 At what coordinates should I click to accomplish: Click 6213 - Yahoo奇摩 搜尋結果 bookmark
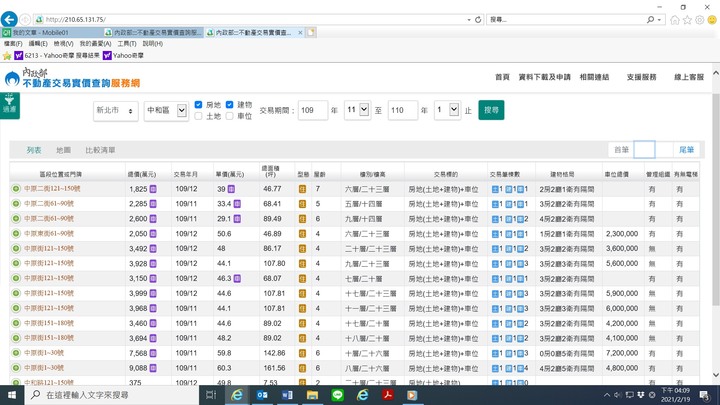(57, 56)
